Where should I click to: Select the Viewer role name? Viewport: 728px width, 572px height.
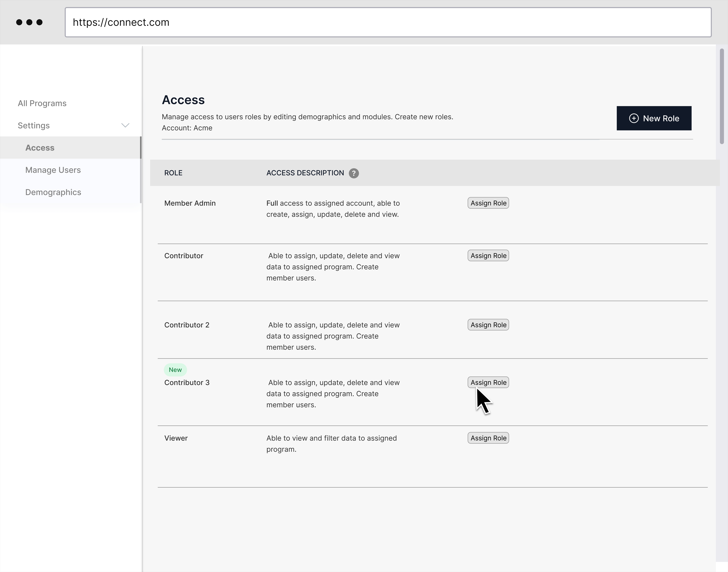pyautogui.click(x=176, y=438)
